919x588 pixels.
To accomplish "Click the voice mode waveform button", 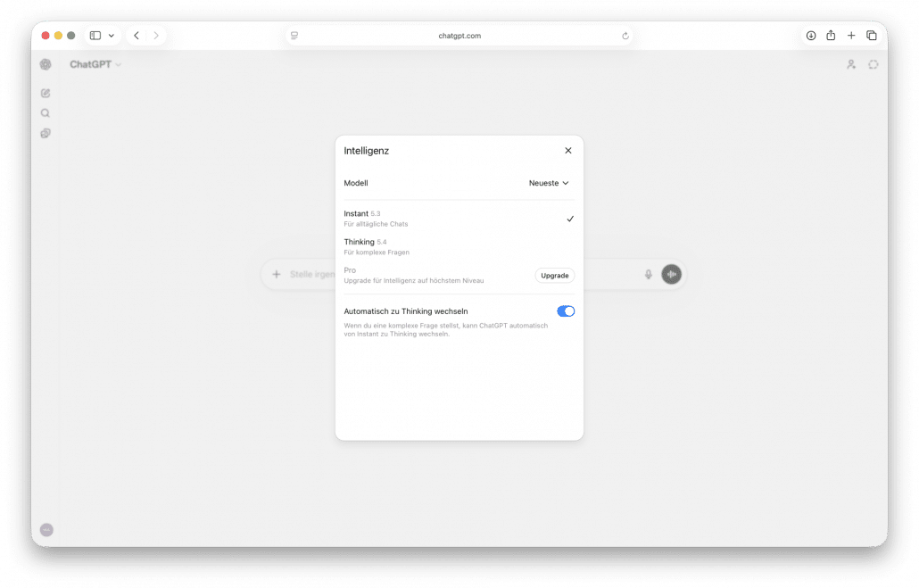I will click(671, 274).
